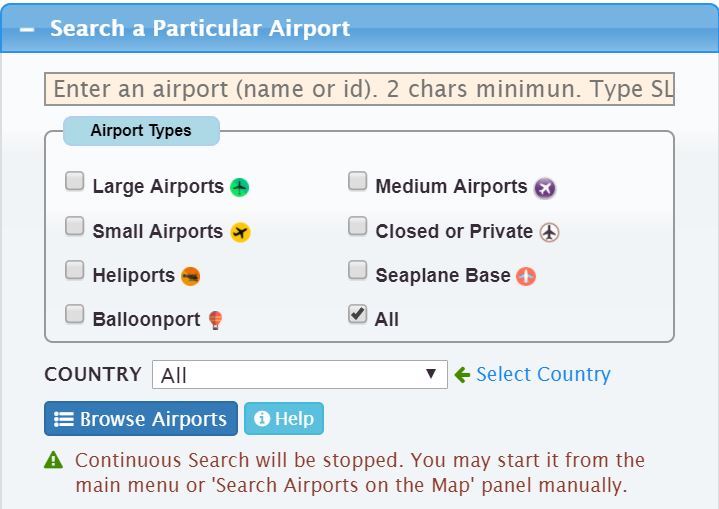
Task: Check the Seaplane Base checkbox
Action: tap(357, 270)
